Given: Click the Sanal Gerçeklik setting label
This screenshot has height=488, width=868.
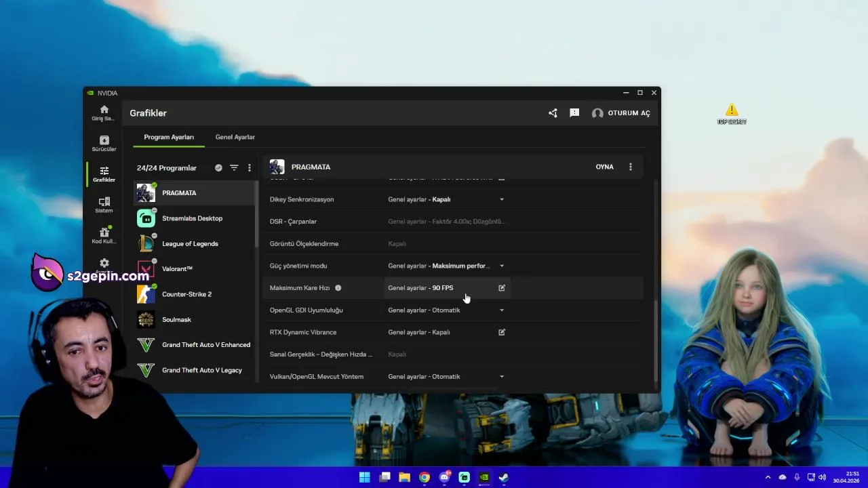Looking at the screenshot, I should tap(321, 354).
